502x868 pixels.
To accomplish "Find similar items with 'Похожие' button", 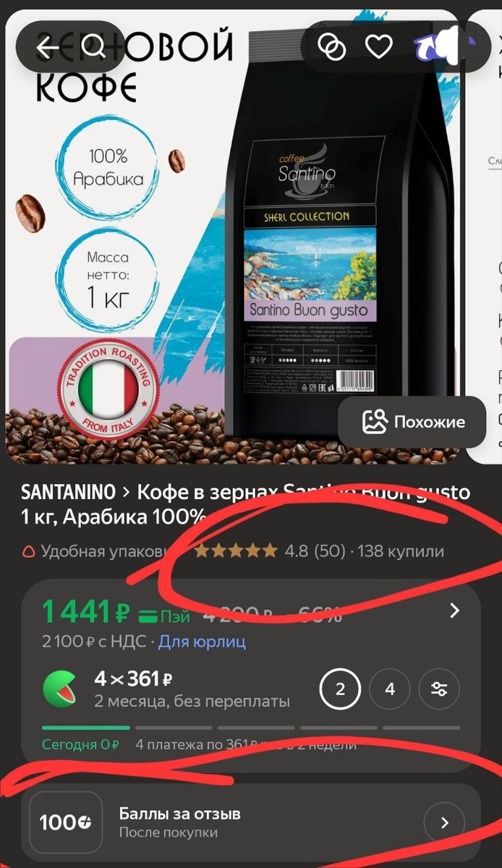I will pos(414,422).
